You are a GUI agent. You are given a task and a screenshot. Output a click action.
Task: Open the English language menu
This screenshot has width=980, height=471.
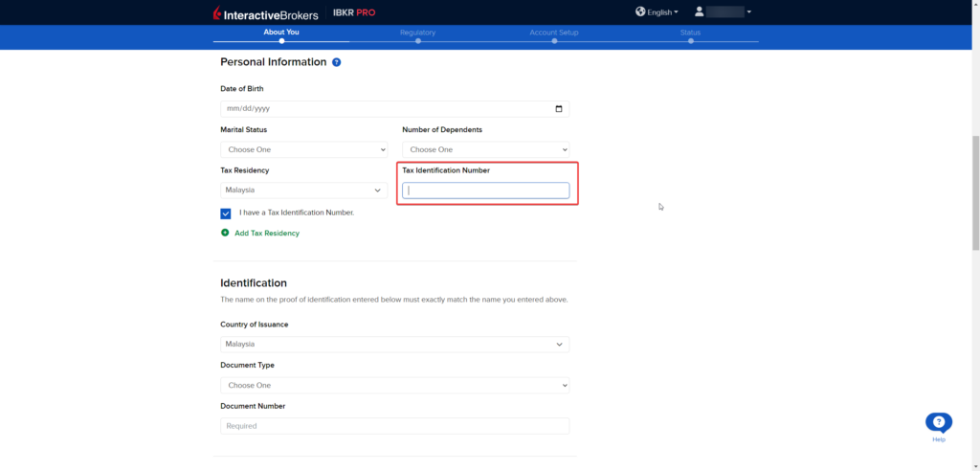point(662,12)
